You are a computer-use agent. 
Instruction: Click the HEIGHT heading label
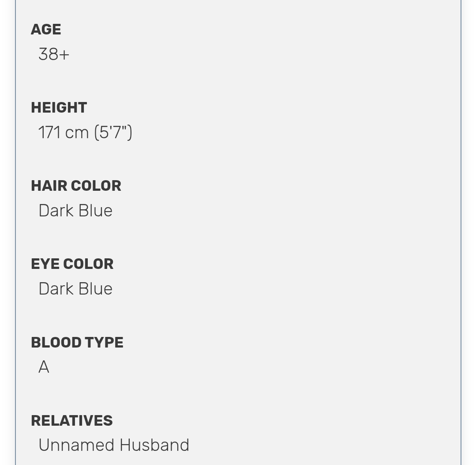[59, 108]
